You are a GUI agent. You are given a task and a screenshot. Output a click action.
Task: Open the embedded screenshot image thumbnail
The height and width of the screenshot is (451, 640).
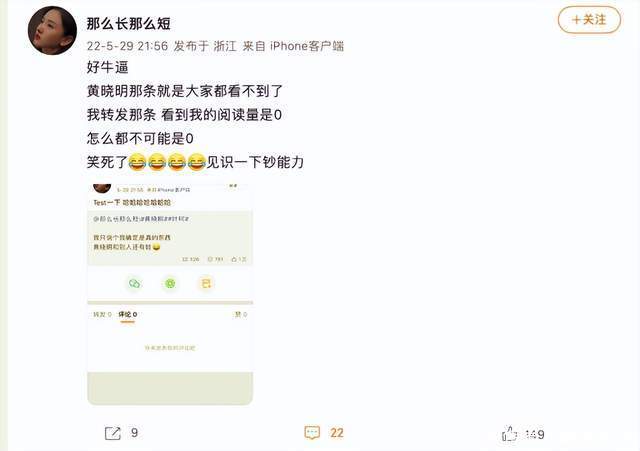[x=170, y=294]
